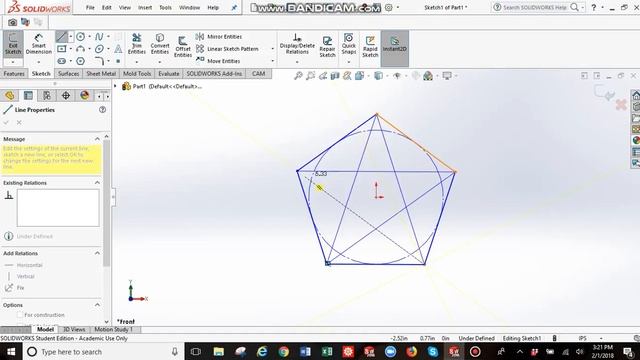The width and height of the screenshot is (640, 360).
Task: Collapse the Existing Relations section
Action: (97, 183)
